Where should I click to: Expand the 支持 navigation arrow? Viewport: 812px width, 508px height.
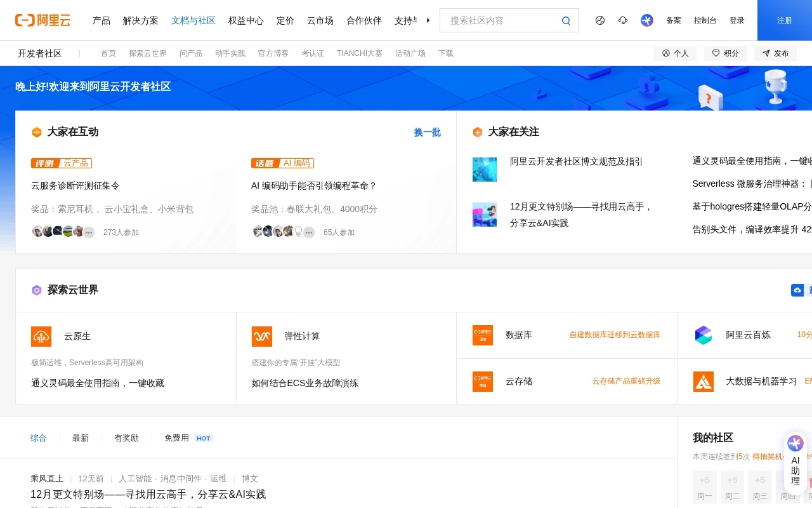pos(428,20)
